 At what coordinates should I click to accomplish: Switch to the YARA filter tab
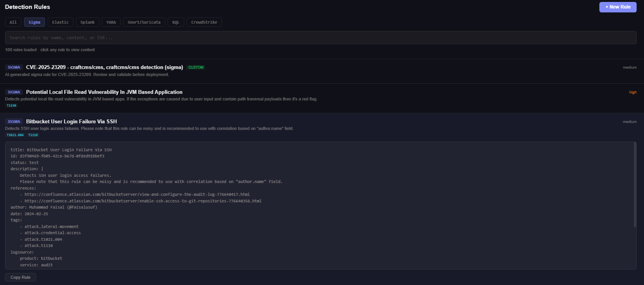pyautogui.click(x=111, y=22)
